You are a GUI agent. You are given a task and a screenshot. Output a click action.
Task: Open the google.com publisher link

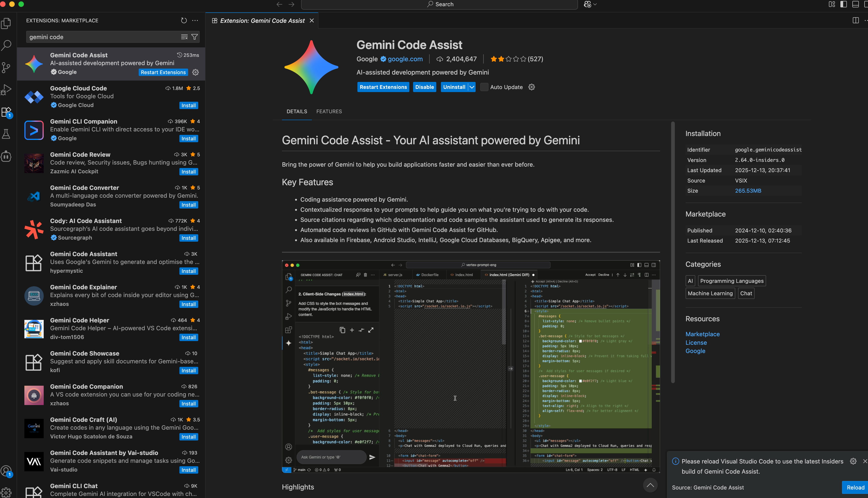coord(405,59)
